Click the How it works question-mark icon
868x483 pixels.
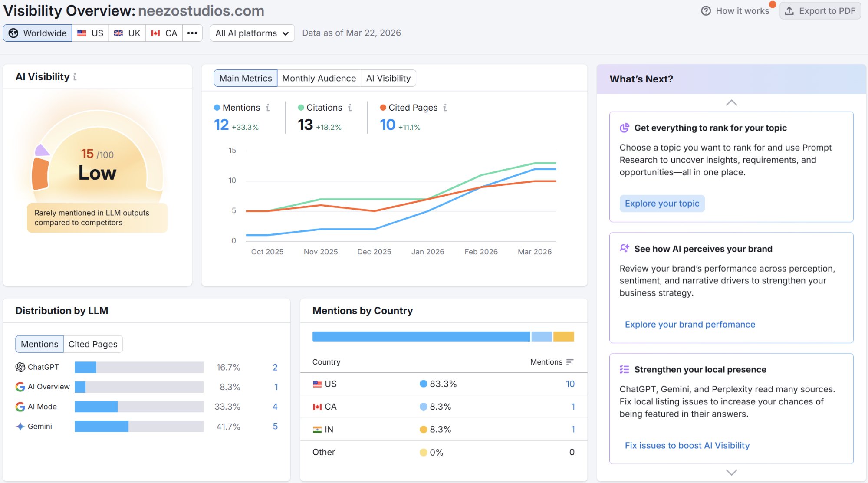[x=706, y=11]
